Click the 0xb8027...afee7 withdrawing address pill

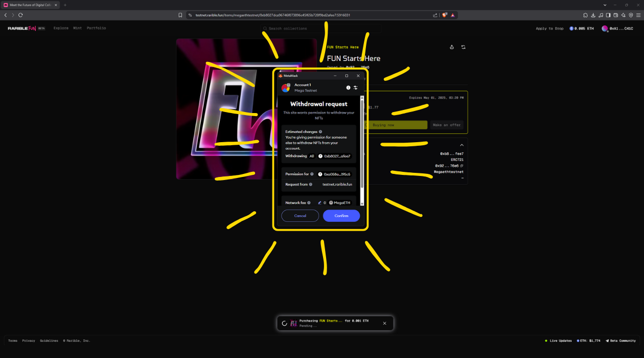(x=335, y=156)
